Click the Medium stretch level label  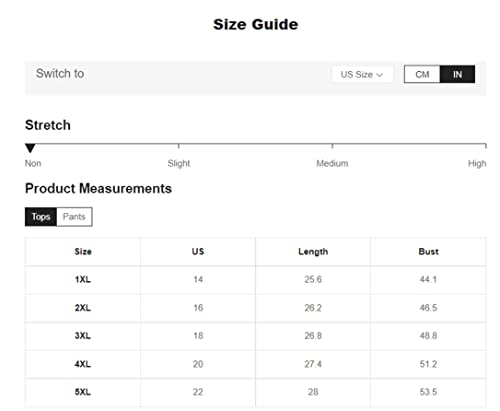pos(332,163)
